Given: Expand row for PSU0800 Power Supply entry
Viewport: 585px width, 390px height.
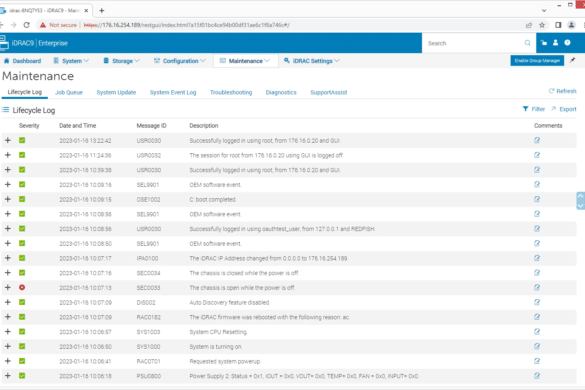Looking at the screenshot, I should click(7, 376).
